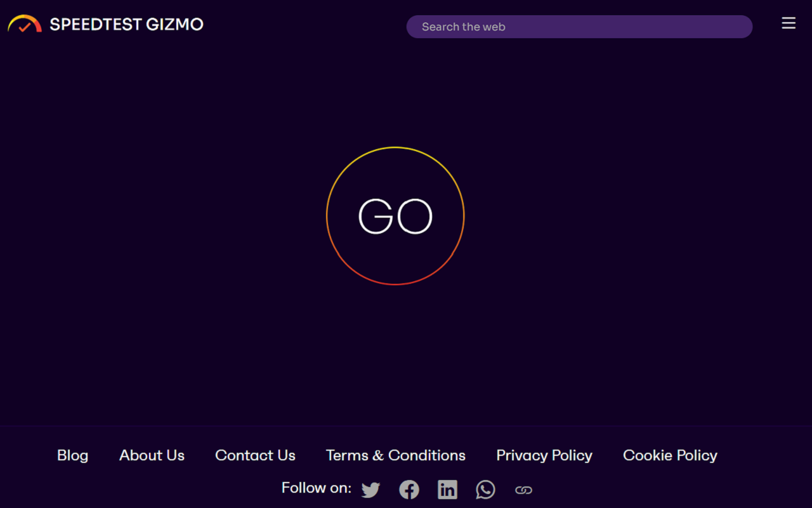Copy link using chain icon

click(x=523, y=490)
